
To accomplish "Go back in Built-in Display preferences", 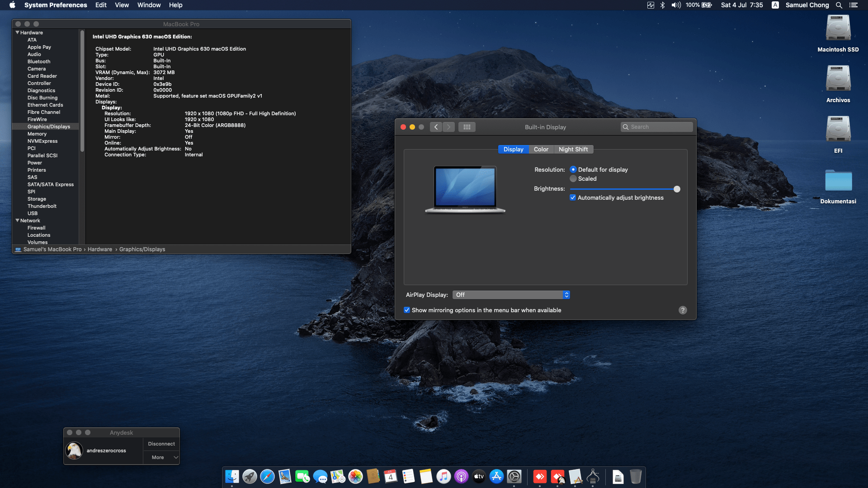I will (x=436, y=127).
